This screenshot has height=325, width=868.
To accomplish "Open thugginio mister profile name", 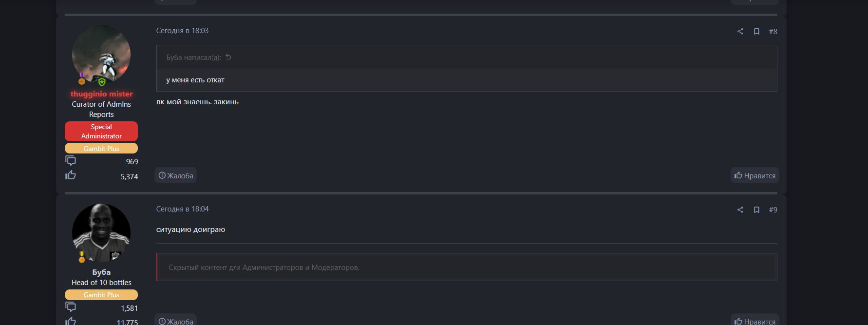I will (x=101, y=94).
